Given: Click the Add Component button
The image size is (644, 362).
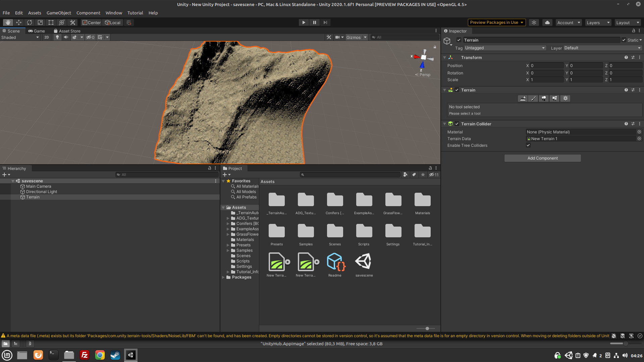Looking at the screenshot, I should pos(542,158).
